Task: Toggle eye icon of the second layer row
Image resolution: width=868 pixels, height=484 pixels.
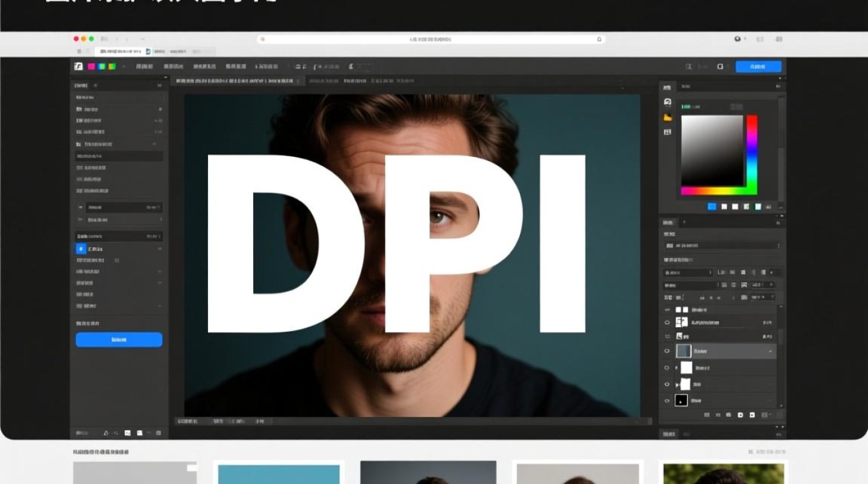Action: (x=667, y=322)
